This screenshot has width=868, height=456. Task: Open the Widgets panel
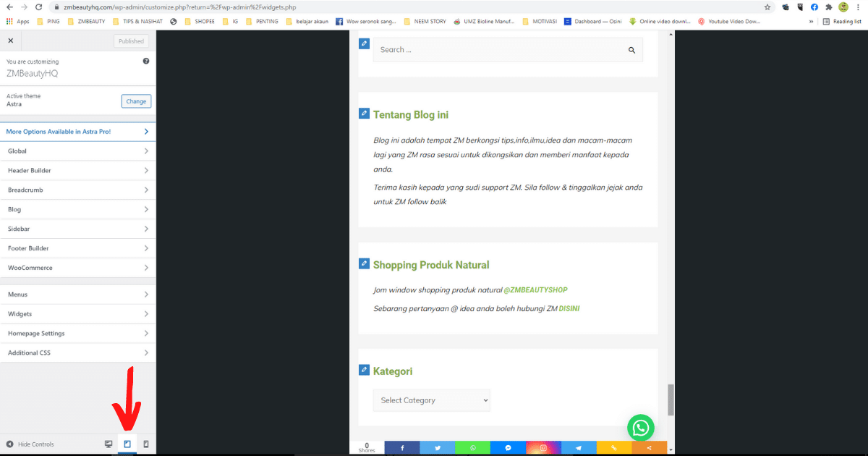coord(78,314)
